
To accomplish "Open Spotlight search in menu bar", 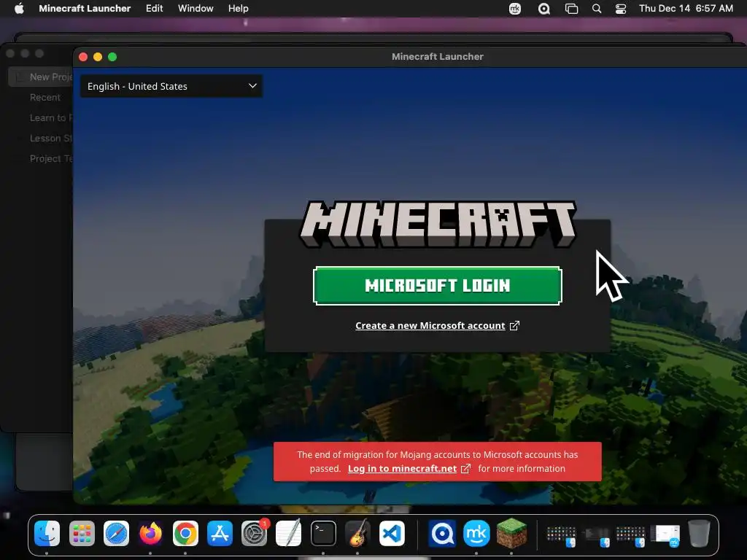I will coord(597,9).
